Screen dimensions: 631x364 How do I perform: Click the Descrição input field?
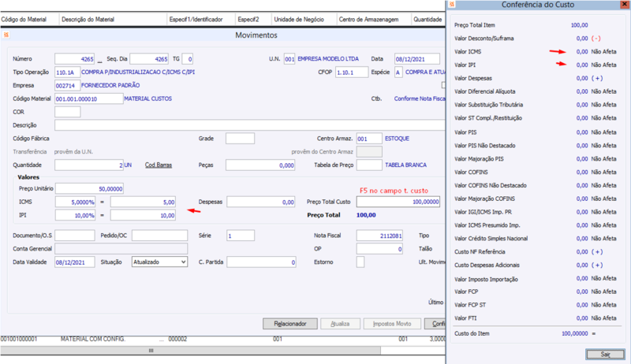pyautogui.click(x=249, y=125)
